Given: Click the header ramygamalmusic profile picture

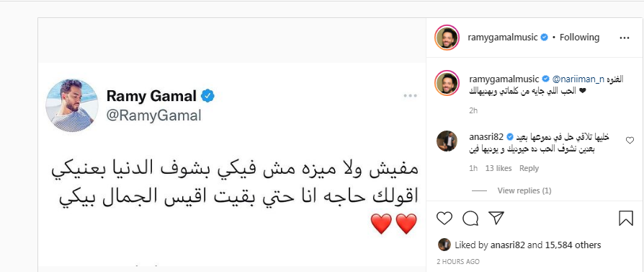Looking at the screenshot, I should (x=447, y=38).
